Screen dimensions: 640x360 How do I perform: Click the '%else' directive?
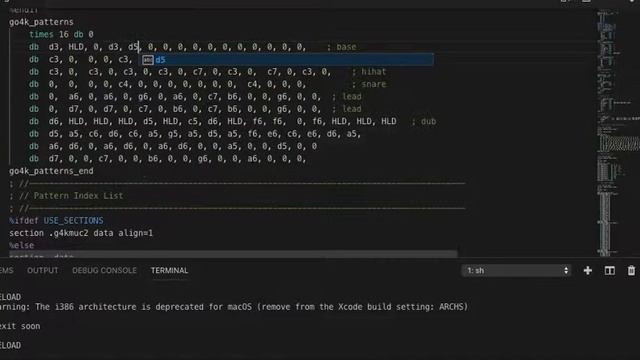coord(22,245)
